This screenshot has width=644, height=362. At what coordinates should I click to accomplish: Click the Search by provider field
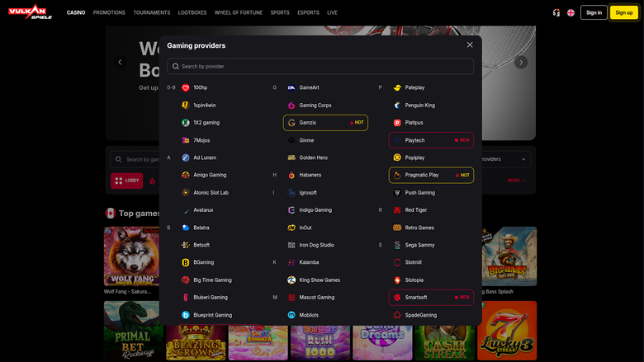320,66
